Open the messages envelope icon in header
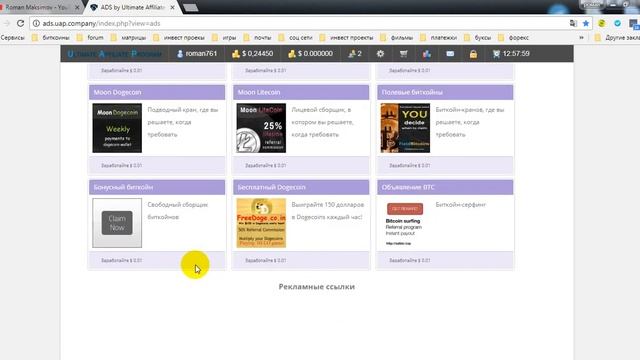This screenshot has height=360, width=640. click(450, 53)
